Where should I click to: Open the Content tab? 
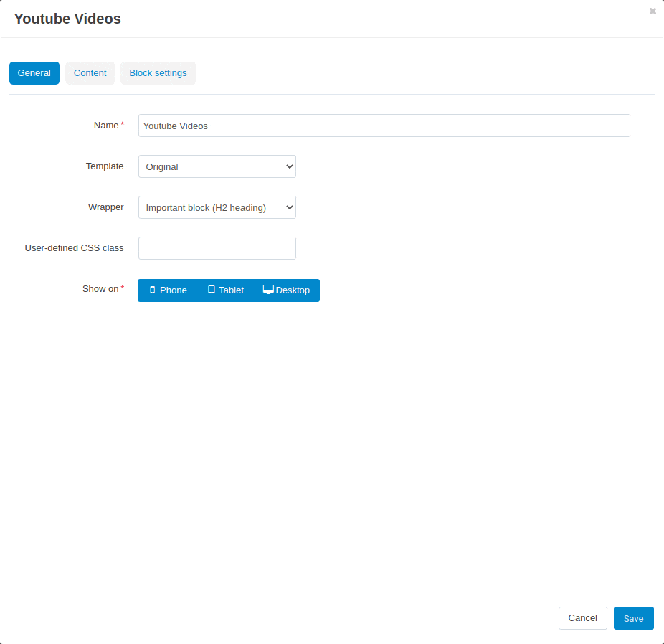coord(90,73)
